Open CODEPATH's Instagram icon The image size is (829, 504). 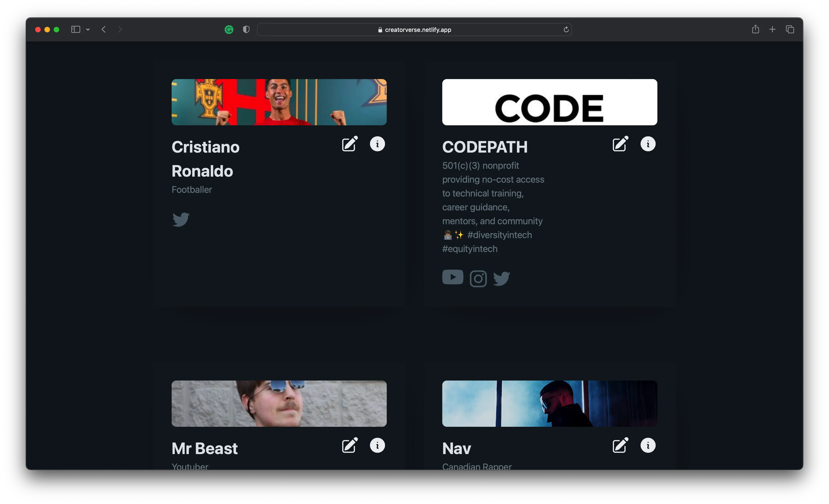[478, 279]
